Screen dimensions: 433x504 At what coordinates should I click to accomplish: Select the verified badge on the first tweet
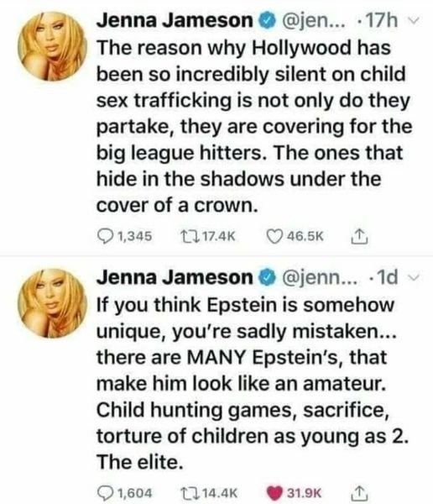(267, 22)
